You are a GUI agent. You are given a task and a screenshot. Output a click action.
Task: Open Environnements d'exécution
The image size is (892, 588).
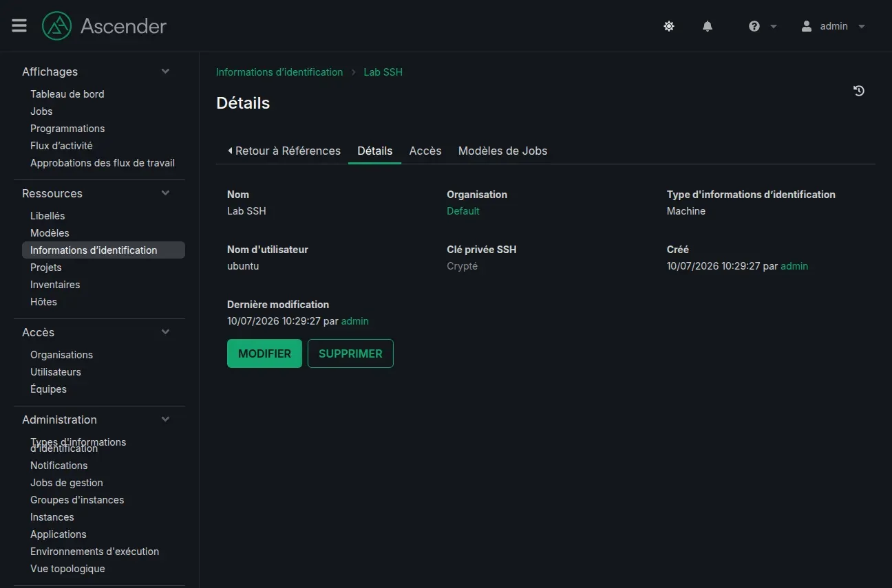click(94, 552)
